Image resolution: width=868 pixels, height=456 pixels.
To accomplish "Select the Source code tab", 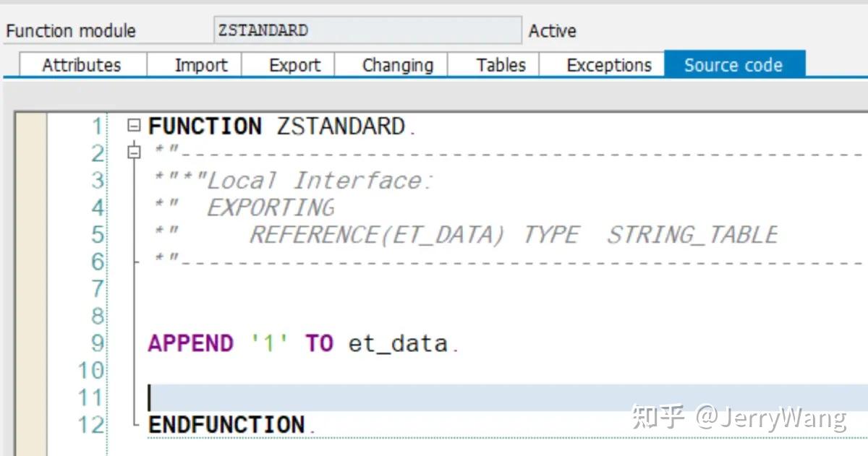I will (x=734, y=64).
